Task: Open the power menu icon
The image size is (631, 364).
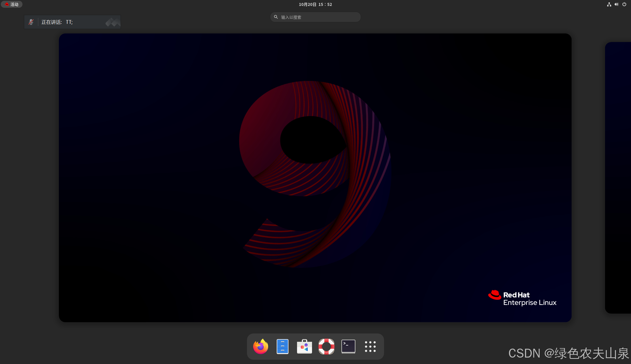Action: click(x=624, y=4)
